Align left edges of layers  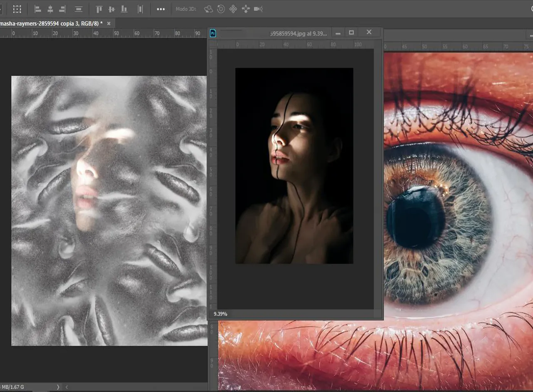point(37,9)
